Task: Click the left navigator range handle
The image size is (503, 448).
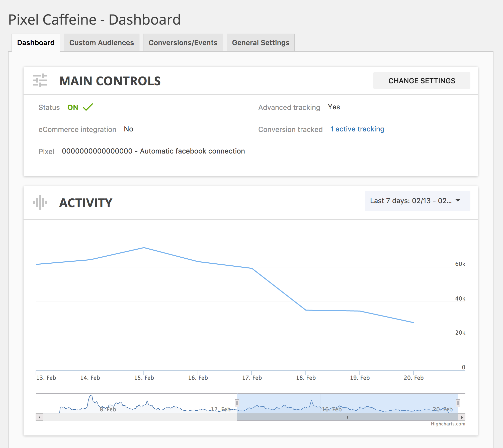Action: [x=237, y=403]
